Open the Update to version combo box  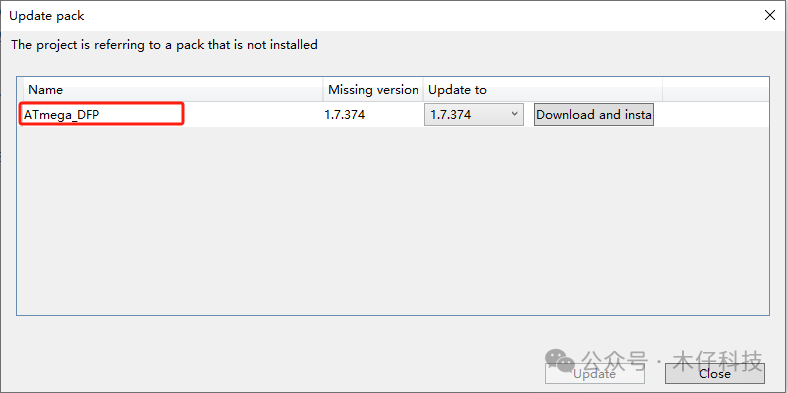click(474, 115)
